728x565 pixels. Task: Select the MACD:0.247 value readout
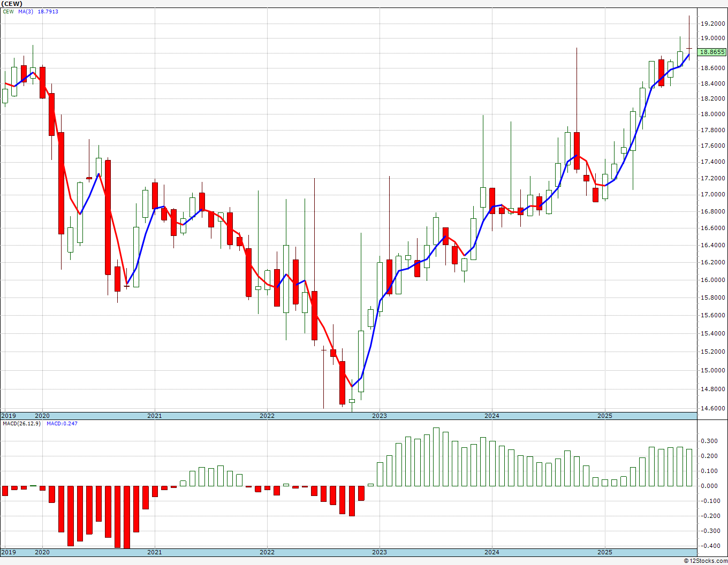[62, 423]
